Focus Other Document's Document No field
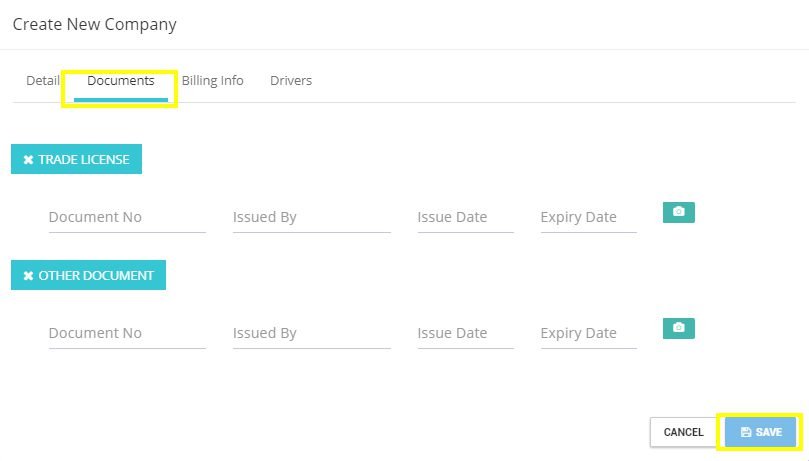Screen dimensions: 809x461 tap(127, 334)
